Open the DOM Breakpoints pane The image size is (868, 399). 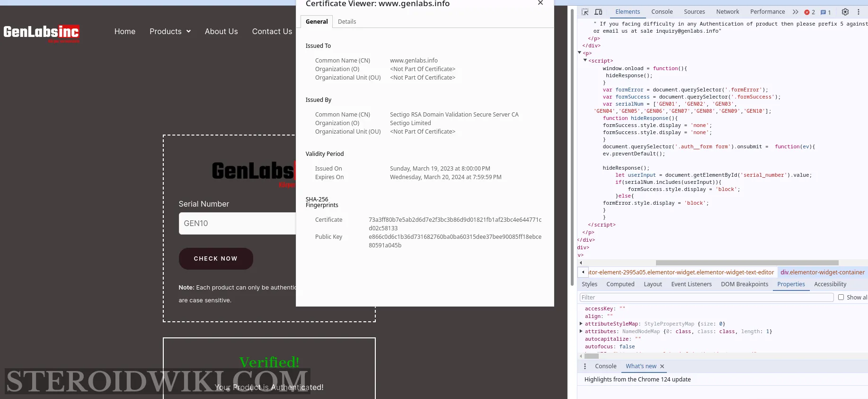(x=744, y=284)
